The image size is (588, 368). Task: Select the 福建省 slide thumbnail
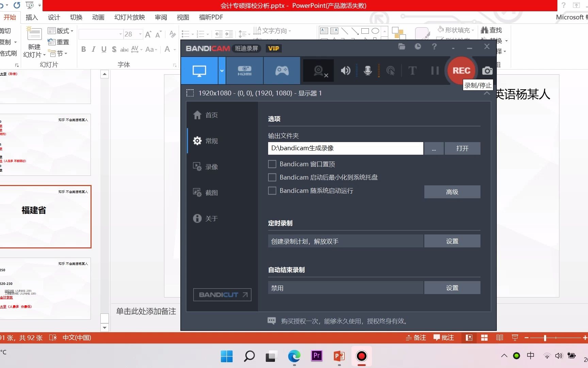click(46, 217)
